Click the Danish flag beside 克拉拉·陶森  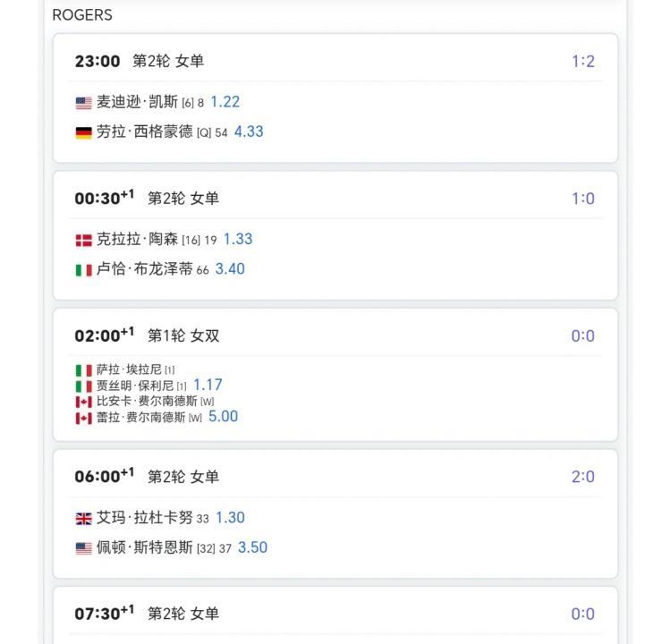pyautogui.click(x=83, y=240)
